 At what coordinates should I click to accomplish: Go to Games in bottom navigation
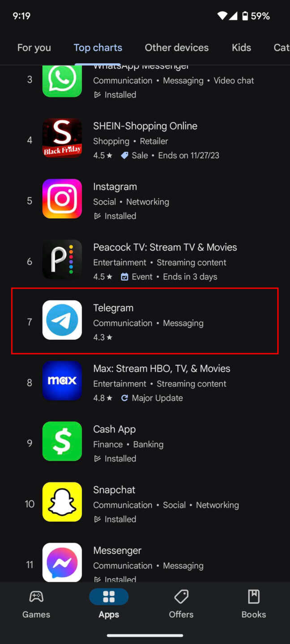pyautogui.click(x=36, y=604)
